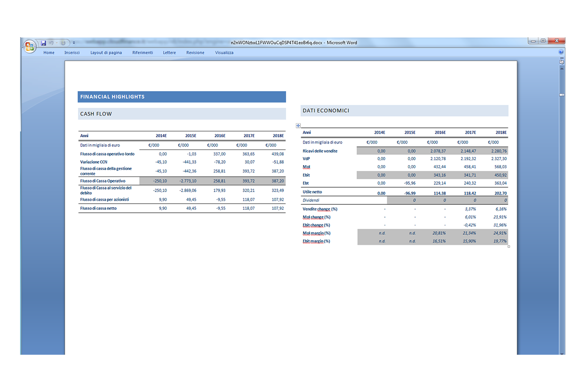Click the DATI ECONOMICI section heading
The width and height of the screenshot is (585, 392).
pyautogui.click(x=326, y=110)
